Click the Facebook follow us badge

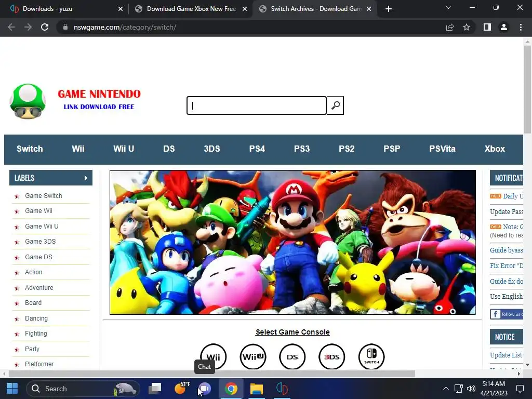(507, 314)
